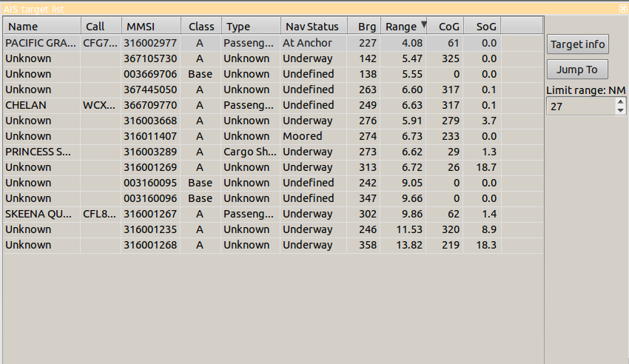Click the Target info button
This screenshot has height=364, width=629.
click(x=577, y=44)
